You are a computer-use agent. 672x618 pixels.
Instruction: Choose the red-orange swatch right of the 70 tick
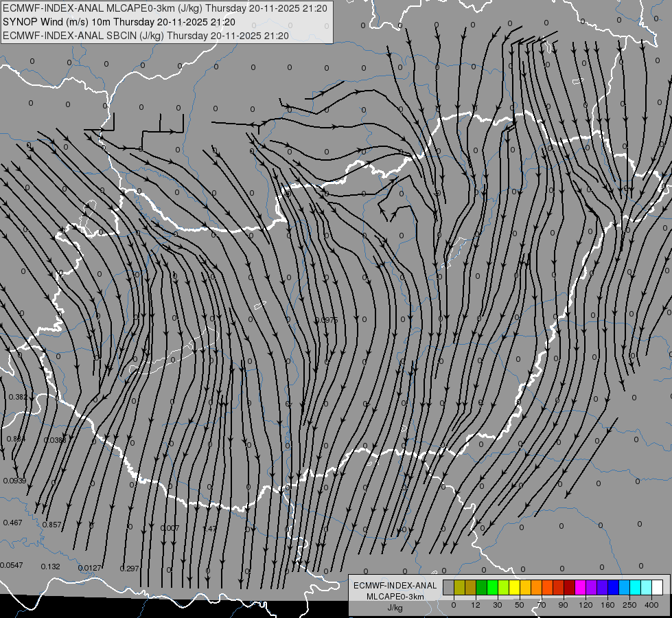[548, 587]
